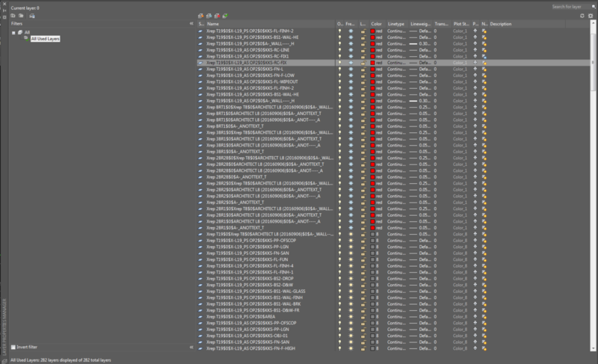Click the New Group Filter icon

[21, 16]
